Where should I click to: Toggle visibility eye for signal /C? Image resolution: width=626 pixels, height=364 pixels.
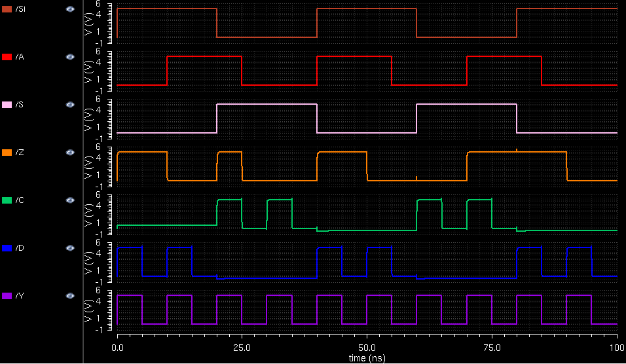coord(70,200)
